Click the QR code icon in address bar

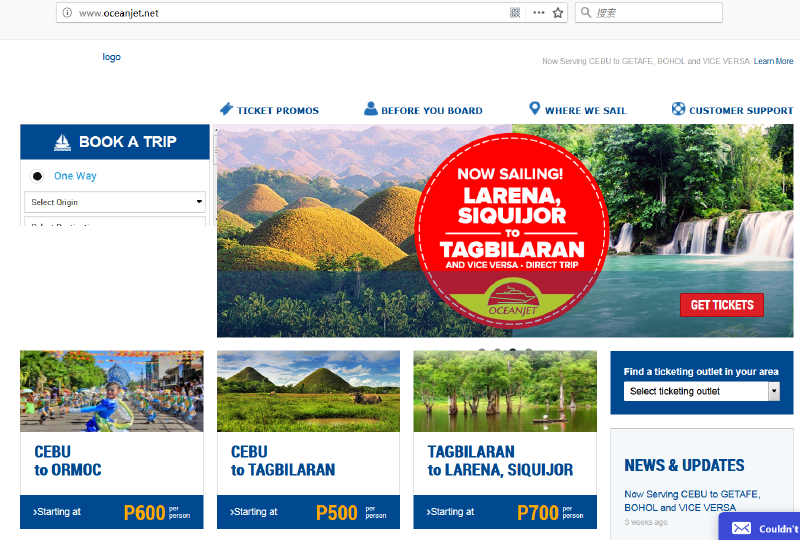(x=515, y=13)
